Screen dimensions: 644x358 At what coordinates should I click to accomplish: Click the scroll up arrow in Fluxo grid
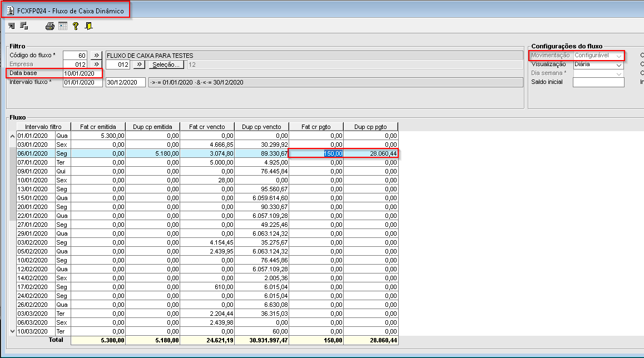[12, 136]
